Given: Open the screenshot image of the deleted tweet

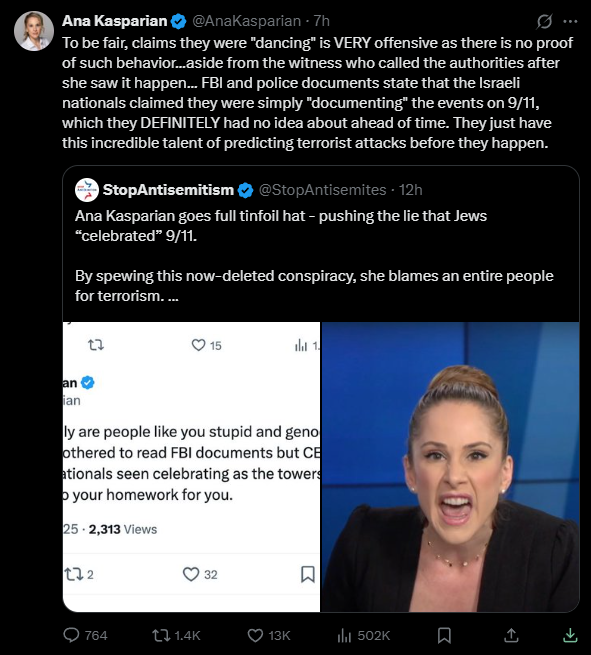Looking at the screenshot, I should click(x=191, y=467).
